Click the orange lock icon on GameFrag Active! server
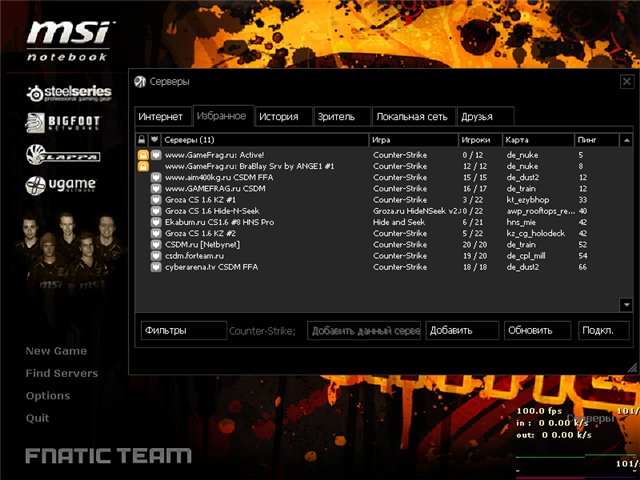 tap(142, 155)
